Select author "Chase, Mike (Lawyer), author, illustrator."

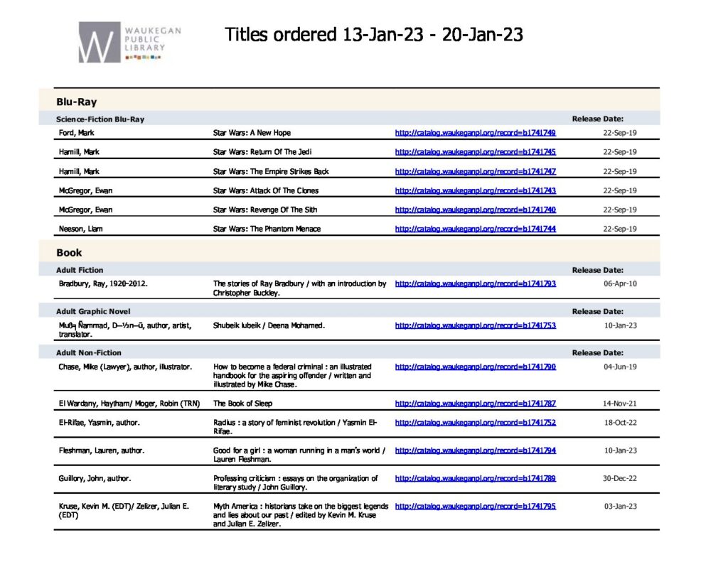[x=125, y=367]
